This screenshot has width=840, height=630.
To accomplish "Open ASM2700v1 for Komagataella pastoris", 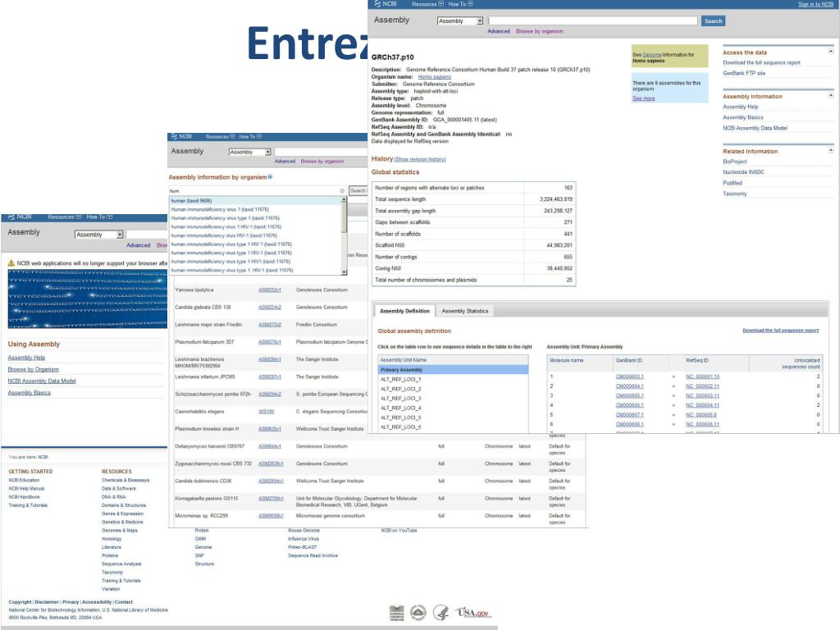I will pyautogui.click(x=271, y=499).
